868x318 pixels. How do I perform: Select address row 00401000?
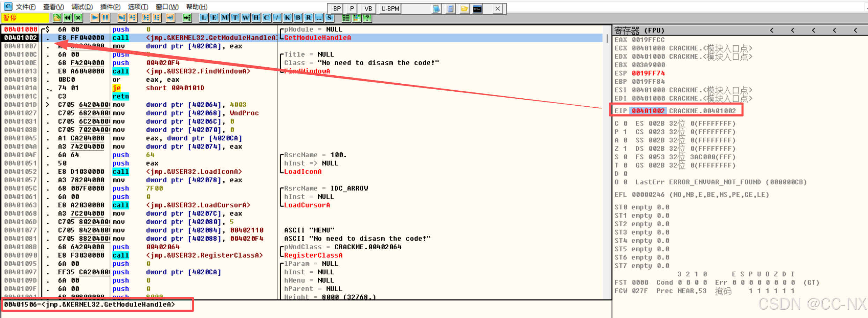[21, 29]
